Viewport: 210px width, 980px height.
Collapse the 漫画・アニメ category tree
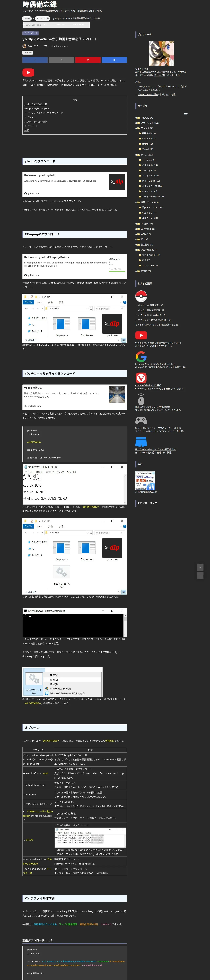point(136,202)
